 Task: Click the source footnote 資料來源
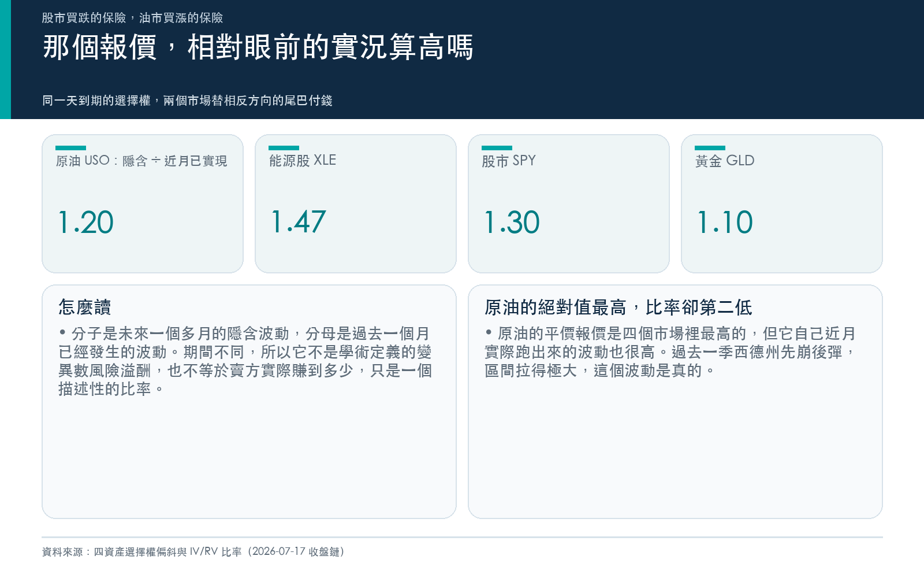pos(193,551)
